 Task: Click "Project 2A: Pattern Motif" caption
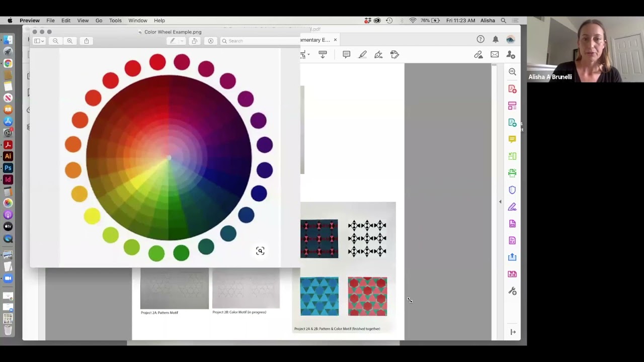[x=159, y=313]
